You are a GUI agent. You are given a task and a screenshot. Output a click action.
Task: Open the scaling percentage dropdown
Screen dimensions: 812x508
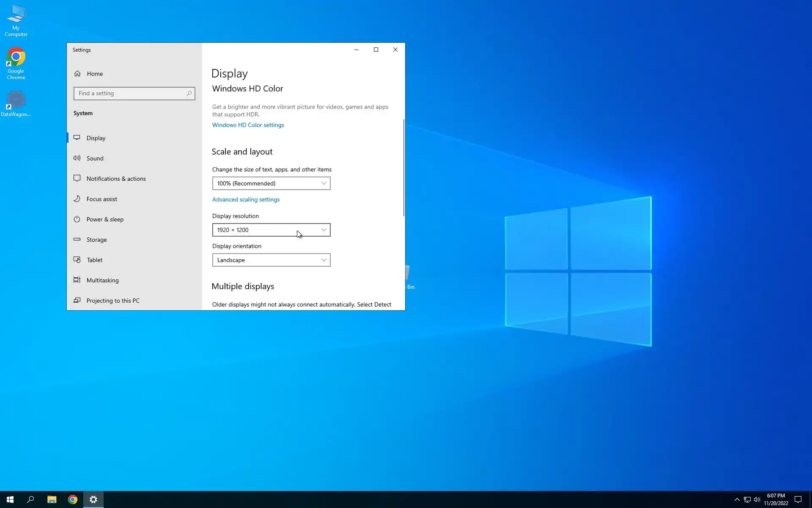click(x=271, y=183)
